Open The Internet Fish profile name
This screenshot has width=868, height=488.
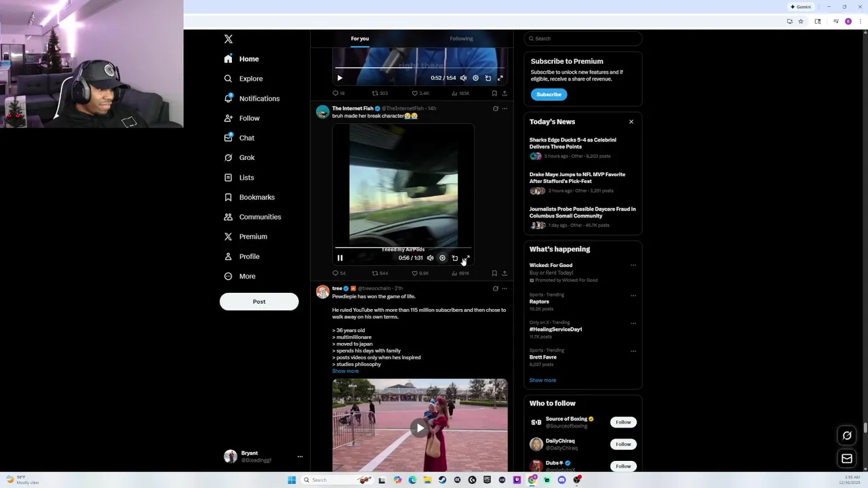click(x=353, y=108)
